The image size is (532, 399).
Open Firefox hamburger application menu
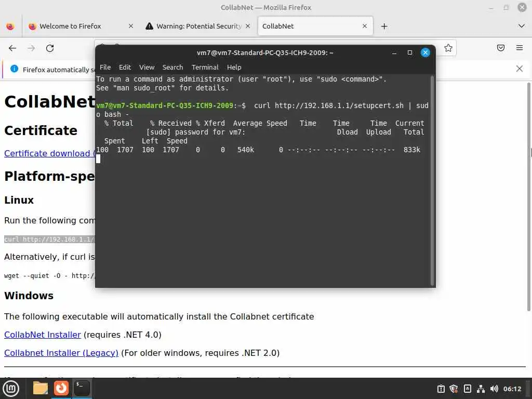pyautogui.click(x=520, y=48)
